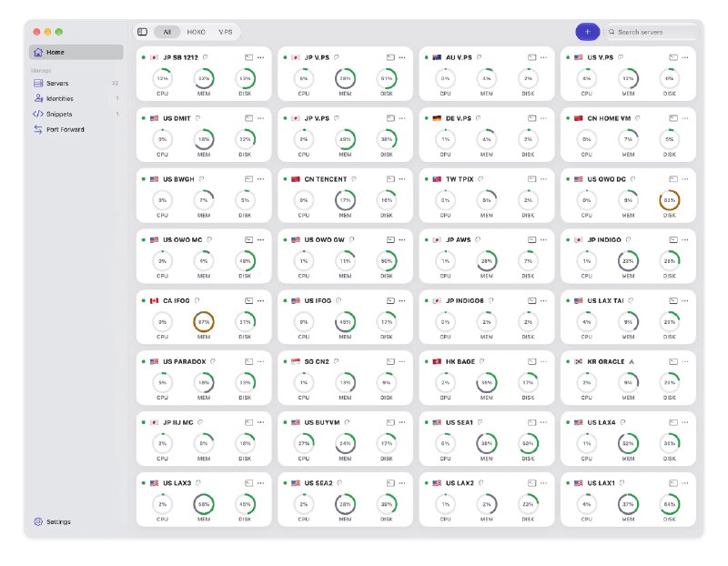The width and height of the screenshot is (728, 566).
Task: Click the Canada flag on the CA IFOG card
Action: [x=154, y=301]
